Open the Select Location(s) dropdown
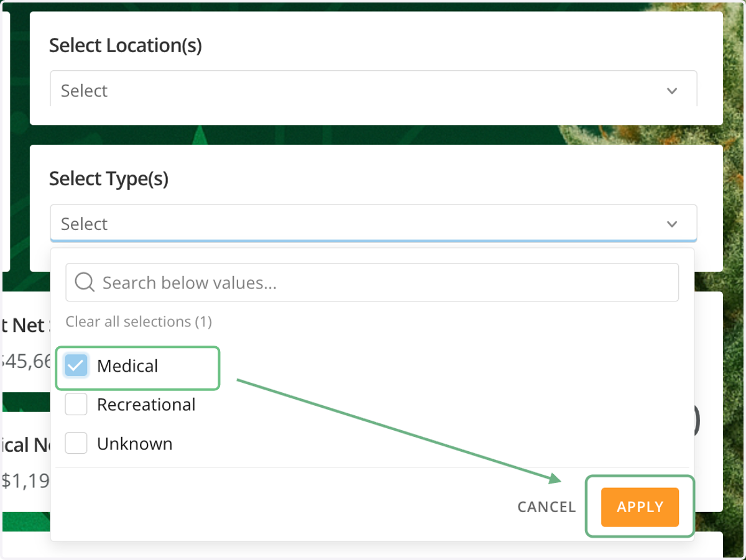Viewport: 746px width, 560px height. tap(373, 90)
